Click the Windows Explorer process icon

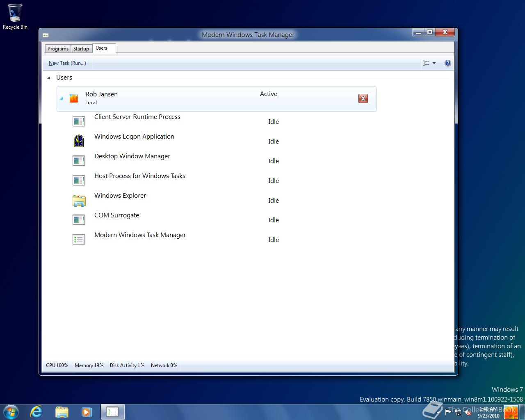tap(79, 200)
